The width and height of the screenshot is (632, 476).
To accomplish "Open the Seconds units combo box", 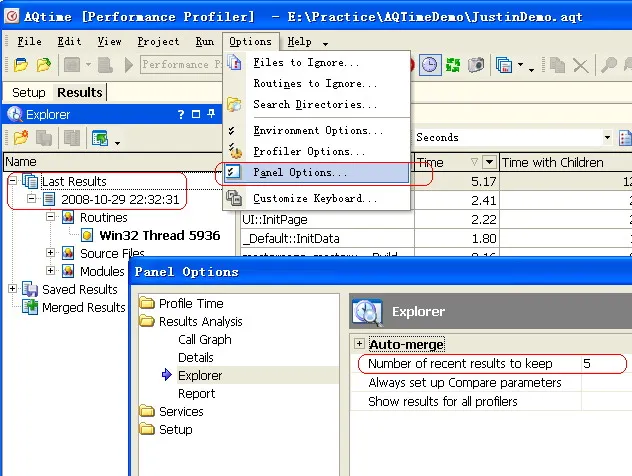I will [513, 137].
